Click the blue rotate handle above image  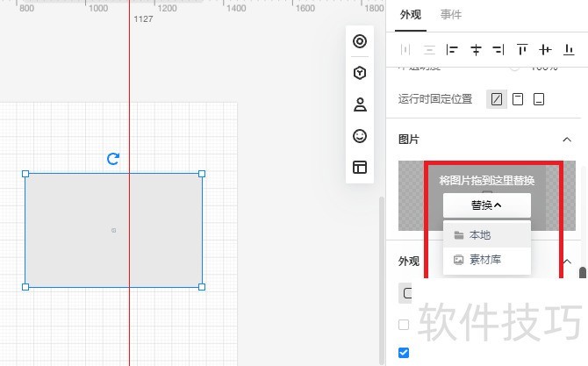coord(113,159)
